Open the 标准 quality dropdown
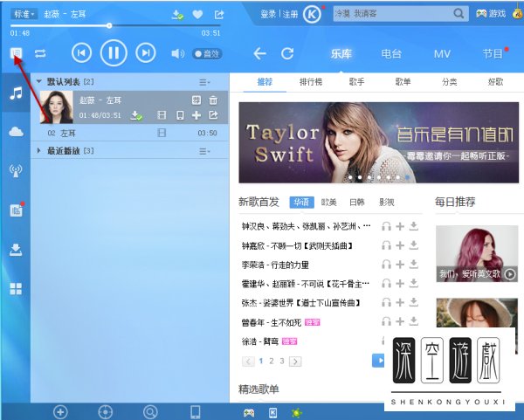The height and width of the screenshot is (420, 524). (24, 15)
